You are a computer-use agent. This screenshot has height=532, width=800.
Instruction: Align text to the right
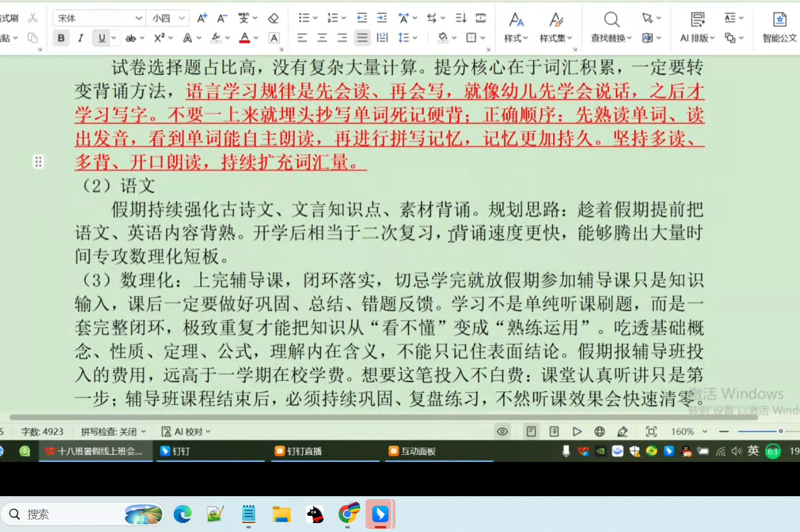(x=342, y=38)
